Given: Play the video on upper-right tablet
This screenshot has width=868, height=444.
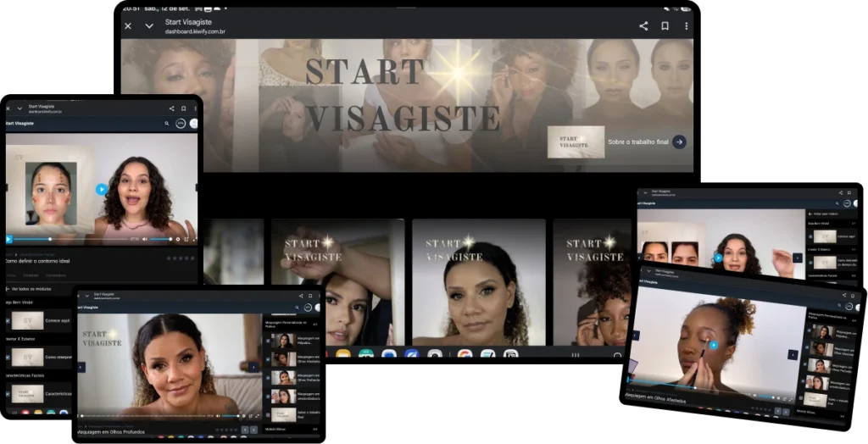Looking at the screenshot, I should tap(718, 258).
